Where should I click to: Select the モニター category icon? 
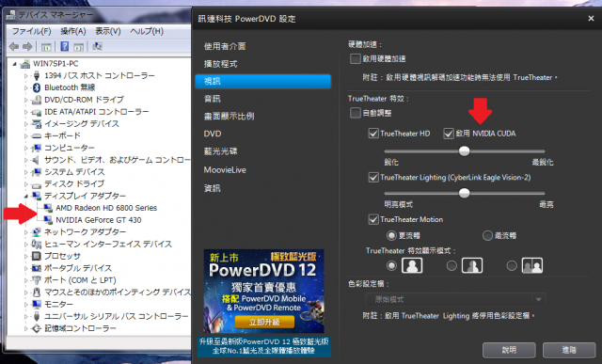pos(37,304)
